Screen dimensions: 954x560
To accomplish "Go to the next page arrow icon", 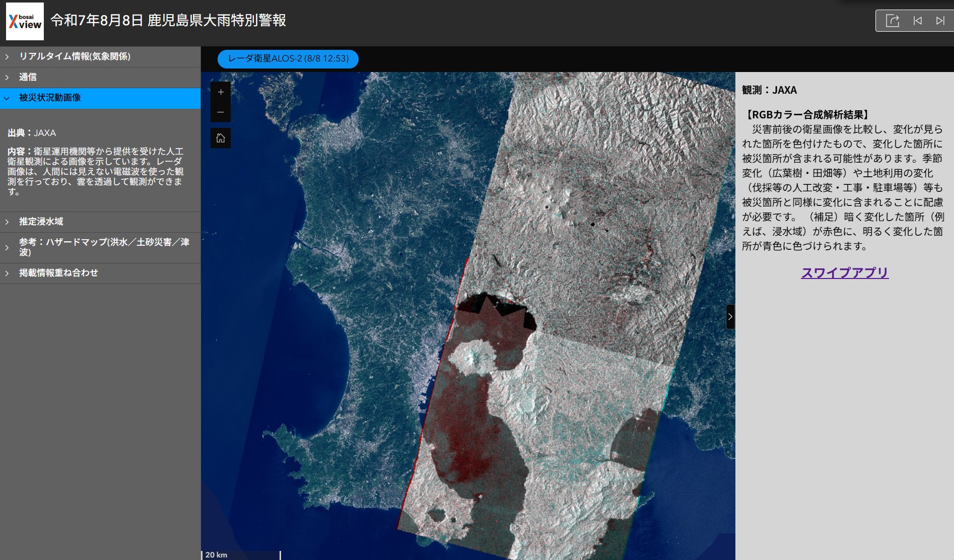I will point(940,21).
